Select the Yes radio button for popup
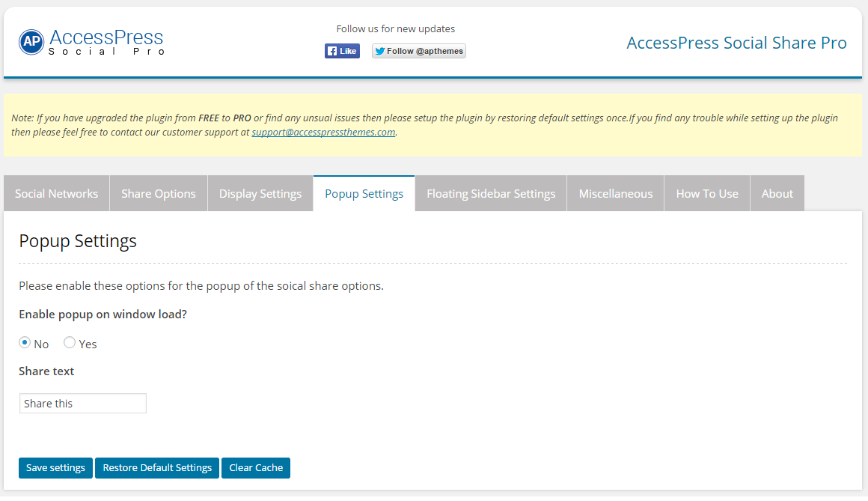Viewport: 868px width, 501px height. pos(69,342)
